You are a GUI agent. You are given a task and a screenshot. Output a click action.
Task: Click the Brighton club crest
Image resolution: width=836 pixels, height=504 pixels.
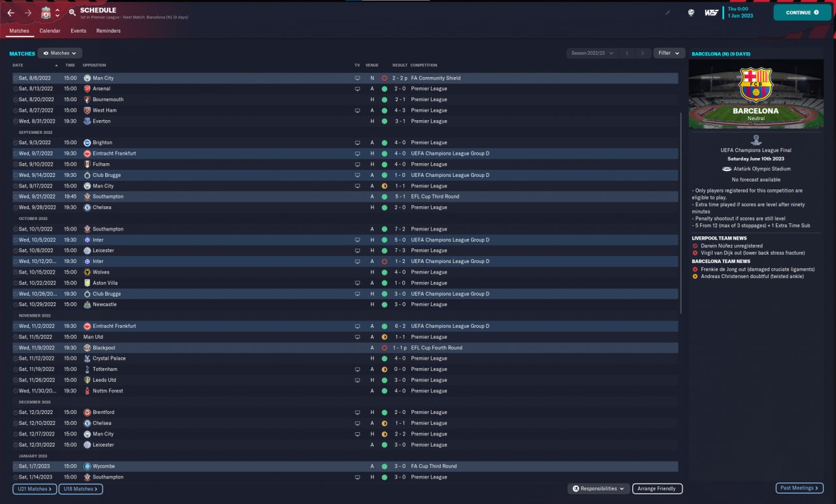87,142
